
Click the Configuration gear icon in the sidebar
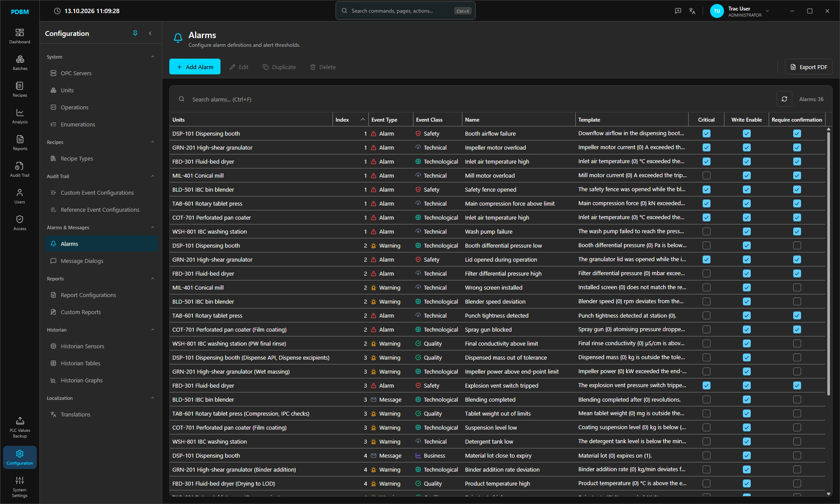(x=20, y=457)
